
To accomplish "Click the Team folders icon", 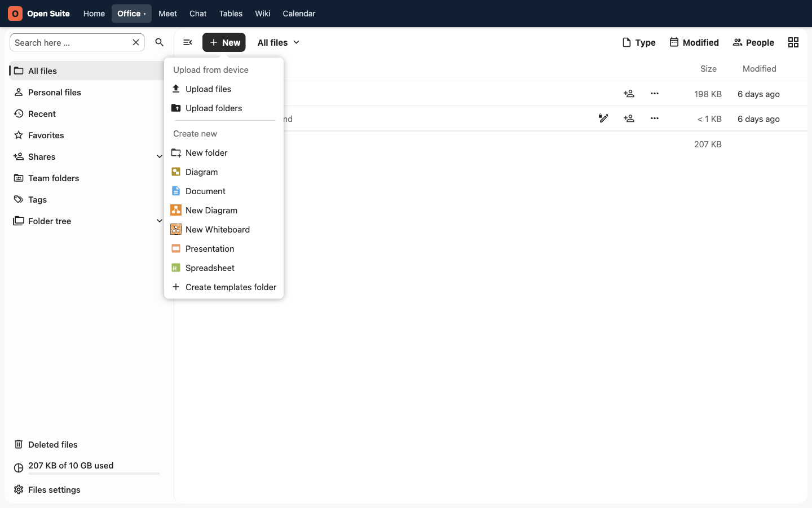I will point(19,178).
